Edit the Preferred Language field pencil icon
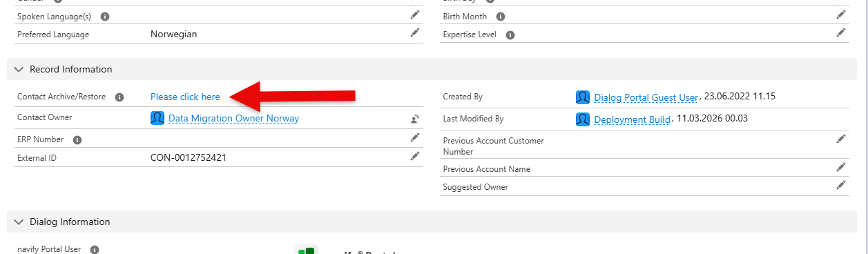Image resolution: width=868 pixels, height=254 pixels. pyautogui.click(x=414, y=32)
